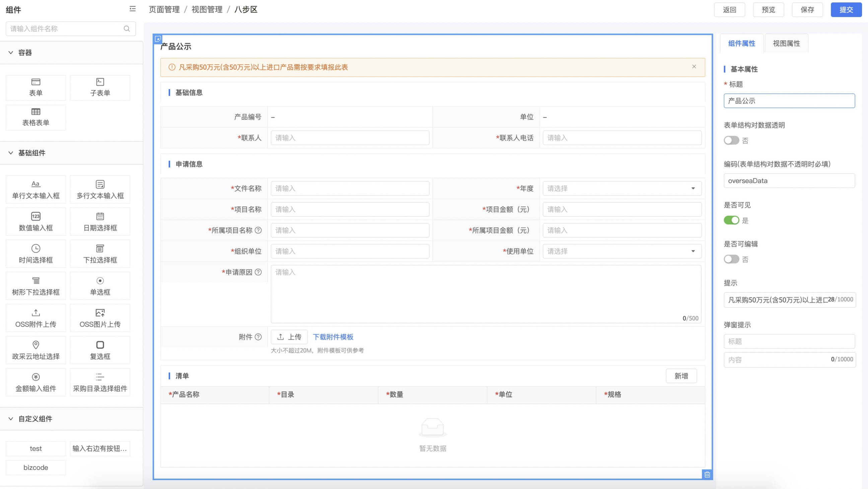Collapse the 基础组件 section
Screen dimensions: 868x489
coord(11,153)
